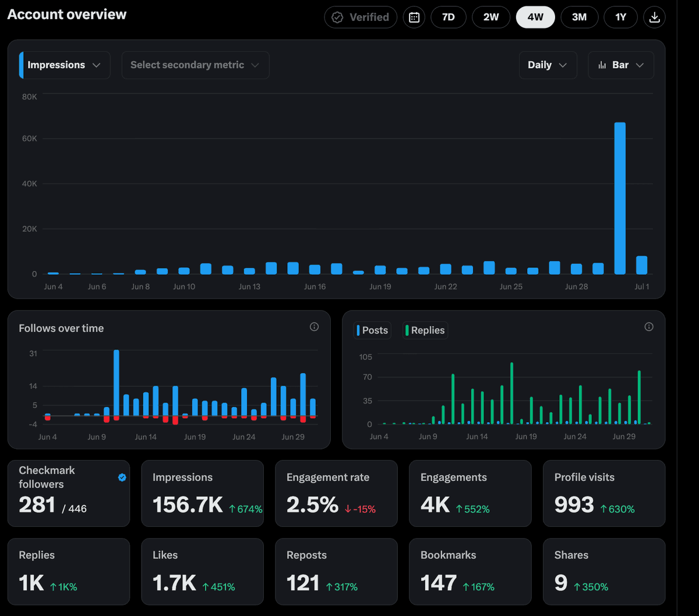
Task: Open the Bar chart type dropdown
Action: click(x=621, y=65)
